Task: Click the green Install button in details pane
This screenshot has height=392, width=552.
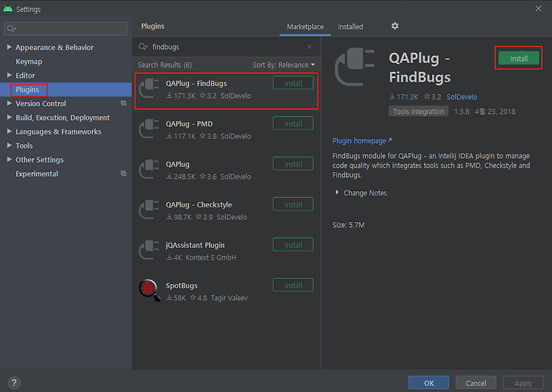Action: click(519, 58)
